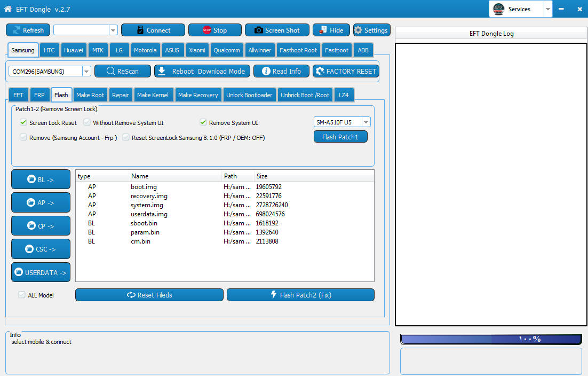588x376 pixels.
Task: Uncheck Remove System UI option
Action: 203,122
